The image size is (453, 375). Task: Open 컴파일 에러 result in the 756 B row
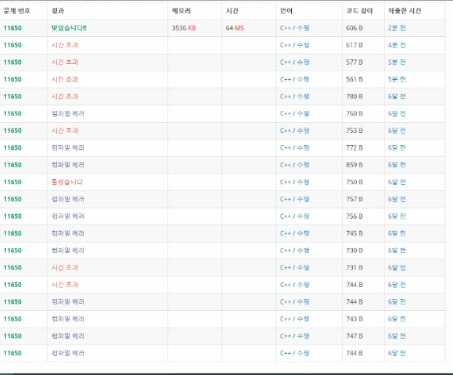tap(68, 216)
